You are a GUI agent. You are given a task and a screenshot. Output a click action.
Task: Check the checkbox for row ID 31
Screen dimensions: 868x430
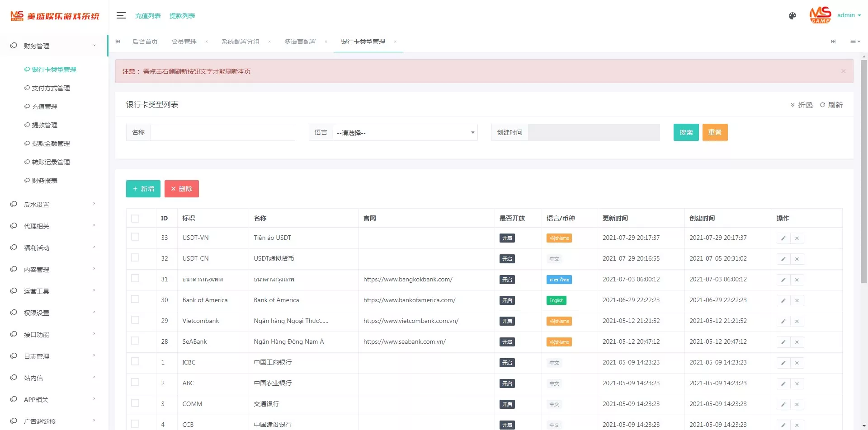pyautogui.click(x=135, y=279)
